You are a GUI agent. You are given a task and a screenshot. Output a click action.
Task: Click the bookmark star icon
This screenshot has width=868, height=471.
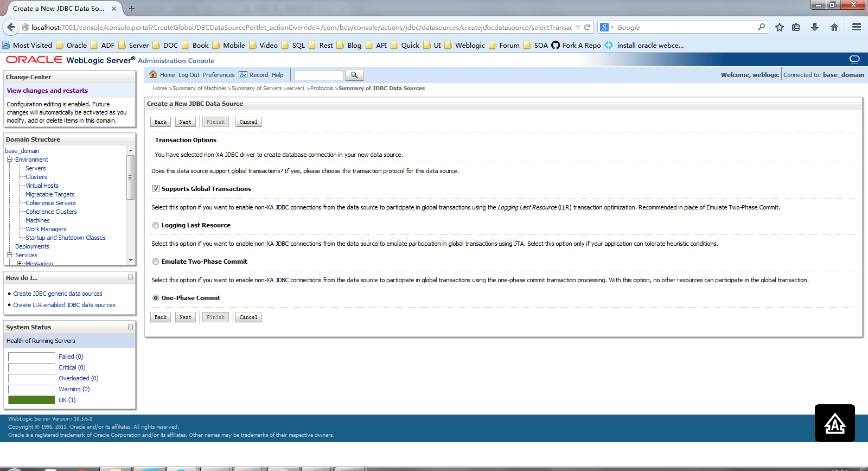click(780, 27)
